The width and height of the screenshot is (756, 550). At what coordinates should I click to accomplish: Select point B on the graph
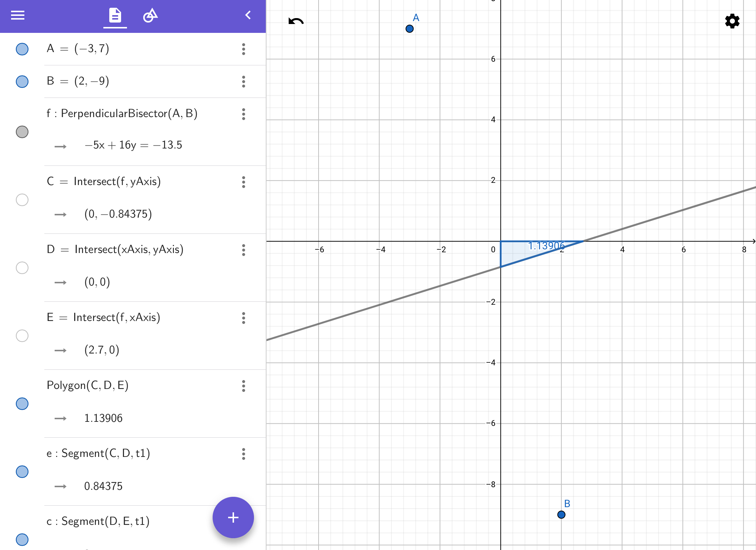pos(561,515)
